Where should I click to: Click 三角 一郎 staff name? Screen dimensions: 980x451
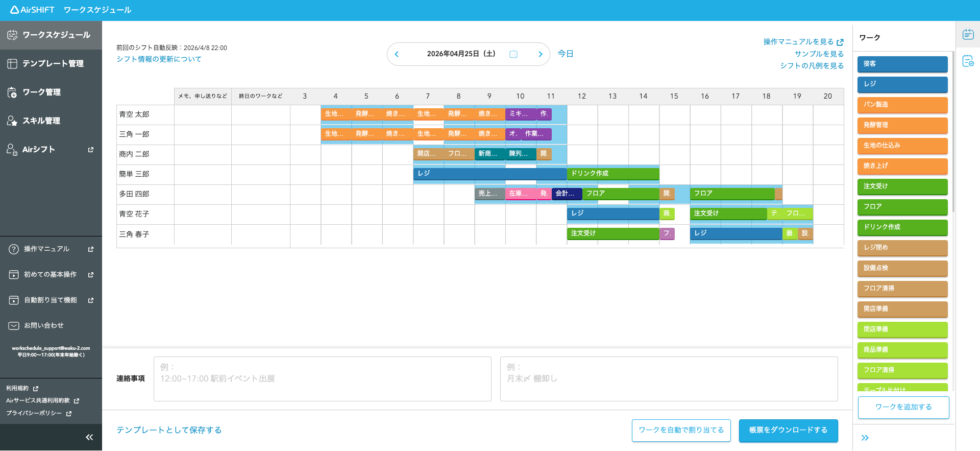click(x=134, y=134)
